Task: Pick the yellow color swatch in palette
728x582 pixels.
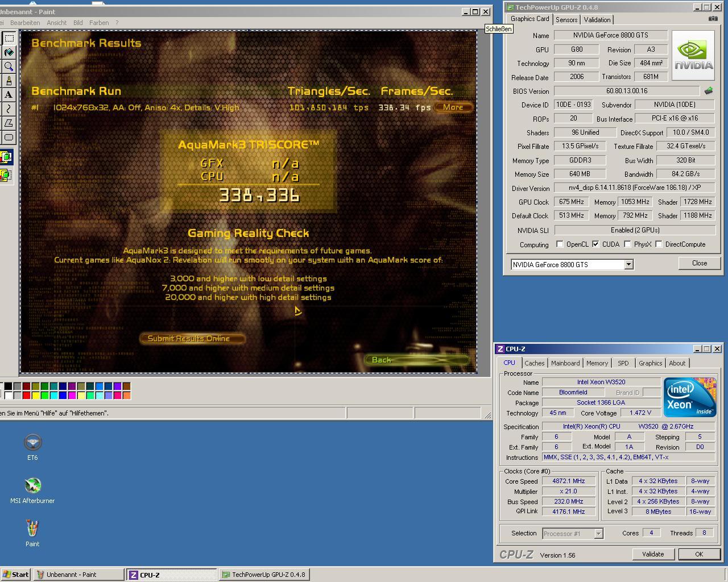Action: coord(35,395)
